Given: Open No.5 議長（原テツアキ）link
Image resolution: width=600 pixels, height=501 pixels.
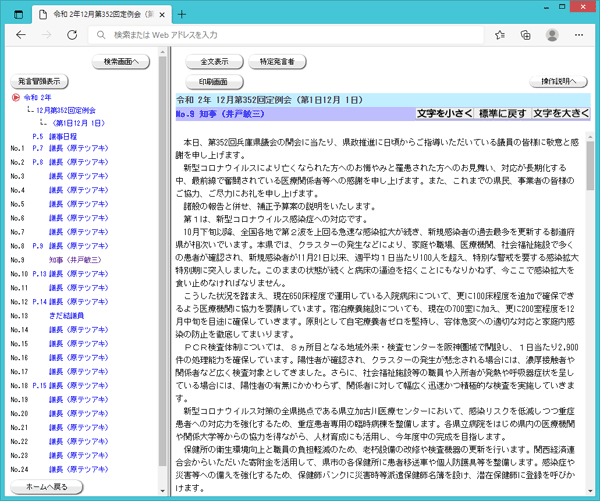Looking at the screenshot, I should click(78, 204).
